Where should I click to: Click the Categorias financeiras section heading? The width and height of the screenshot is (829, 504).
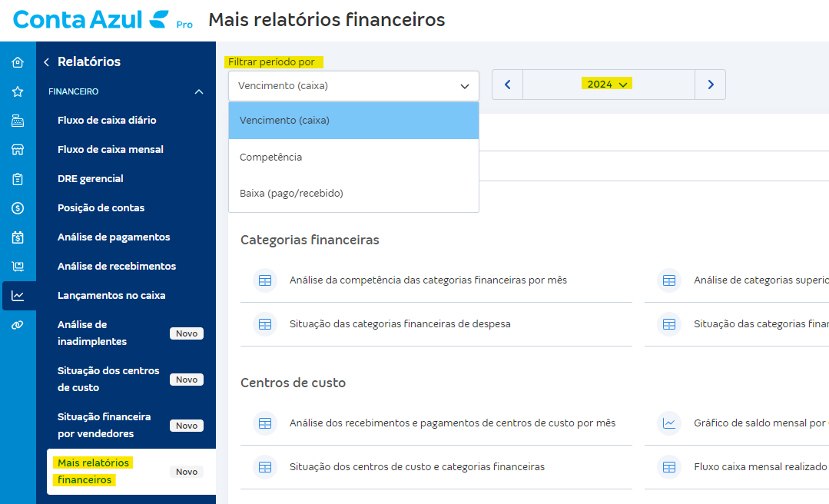click(x=310, y=240)
